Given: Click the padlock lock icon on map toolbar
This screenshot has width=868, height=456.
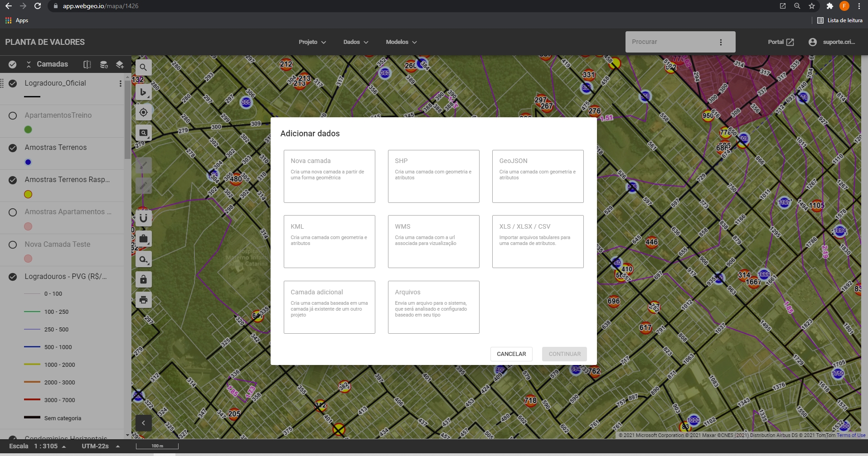Looking at the screenshot, I should click(x=143, y=279).
